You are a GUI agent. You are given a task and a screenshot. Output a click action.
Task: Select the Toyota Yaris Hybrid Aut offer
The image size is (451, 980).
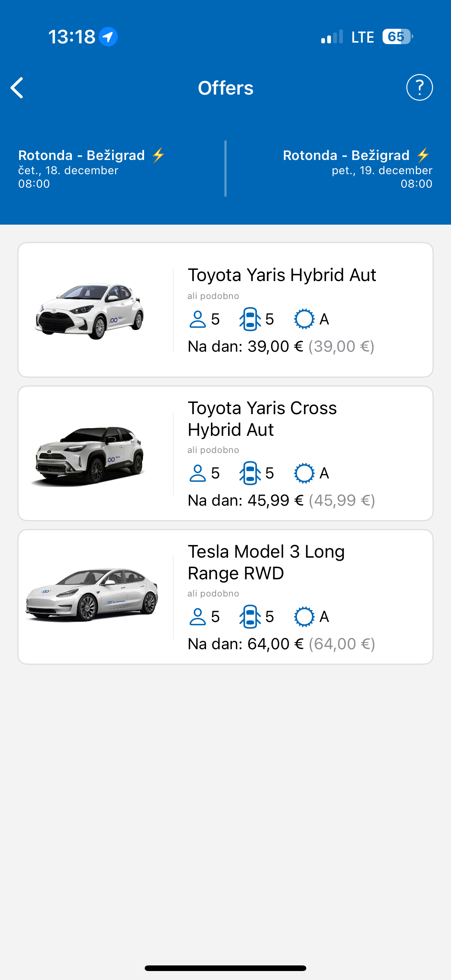[282, 275]
